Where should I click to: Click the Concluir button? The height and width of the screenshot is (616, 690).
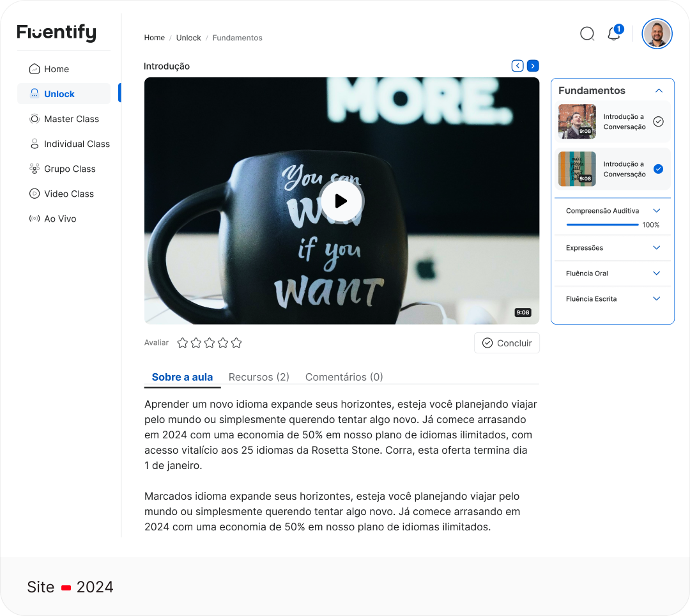click(507, 343)
